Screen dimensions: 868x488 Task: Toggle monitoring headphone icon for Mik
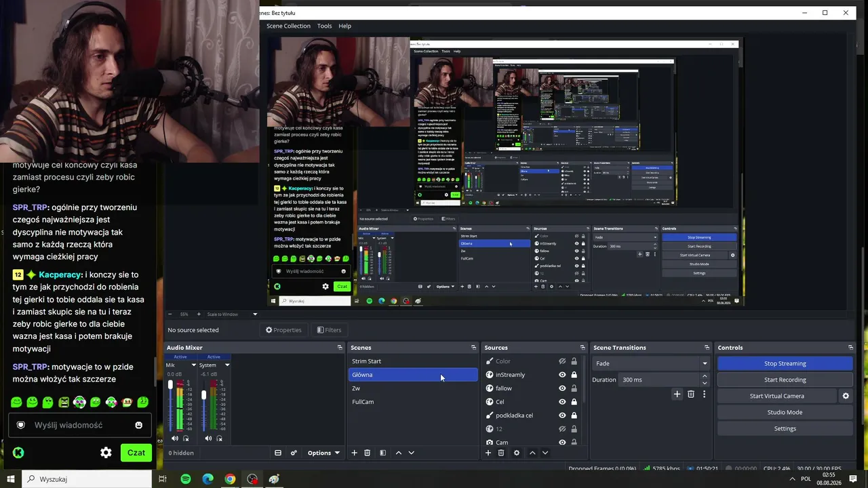point(186,439)
